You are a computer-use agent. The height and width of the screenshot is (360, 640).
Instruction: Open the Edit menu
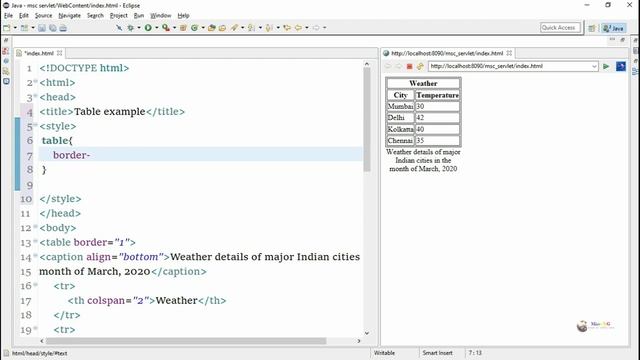(24, 16)
